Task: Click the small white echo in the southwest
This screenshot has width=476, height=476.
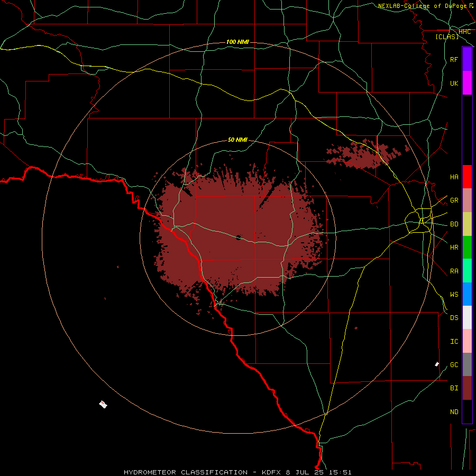Action: click(103, 404)
